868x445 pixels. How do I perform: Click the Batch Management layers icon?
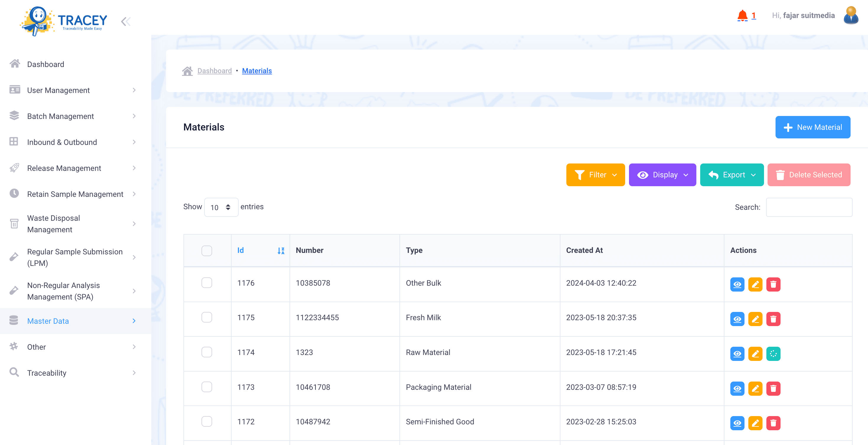click(x=14, y=116)
